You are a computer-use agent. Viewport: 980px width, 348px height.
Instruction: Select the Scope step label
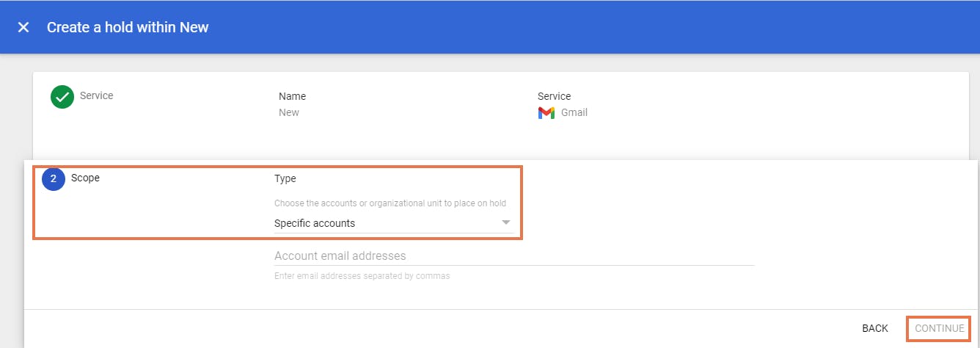[85, 178]
